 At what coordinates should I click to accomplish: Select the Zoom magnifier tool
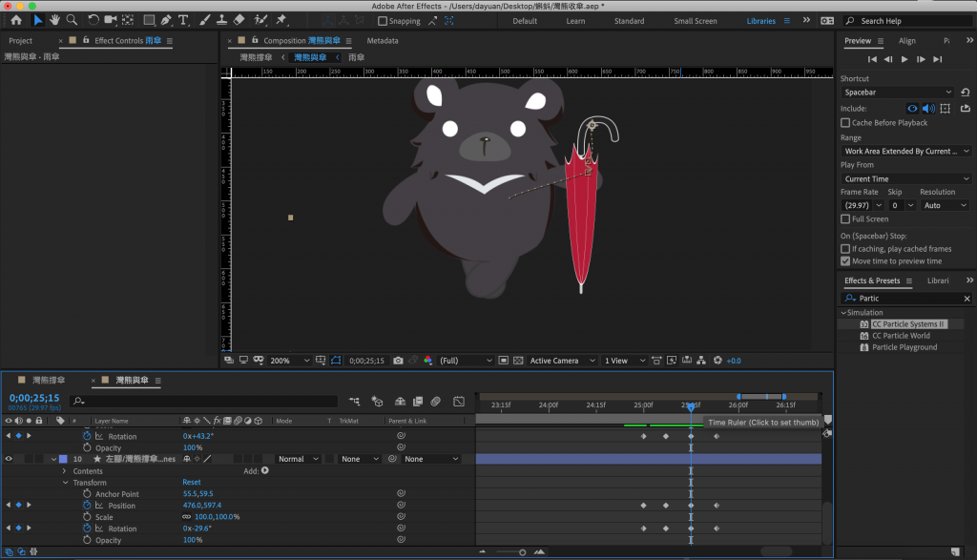pyautogui.click(x=72, y=20)
